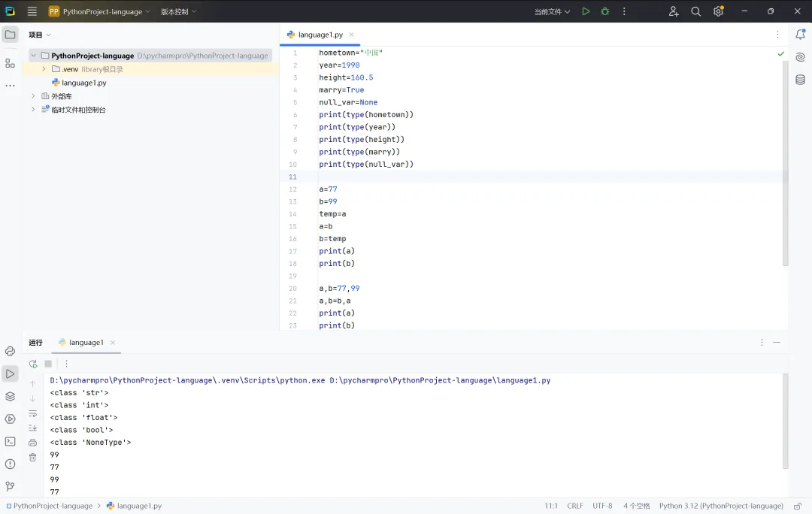Image resolution: width=812 pixels, height=514 pixels.
Task: Rerun language1 in Run panel
Action: pos(33,364)
